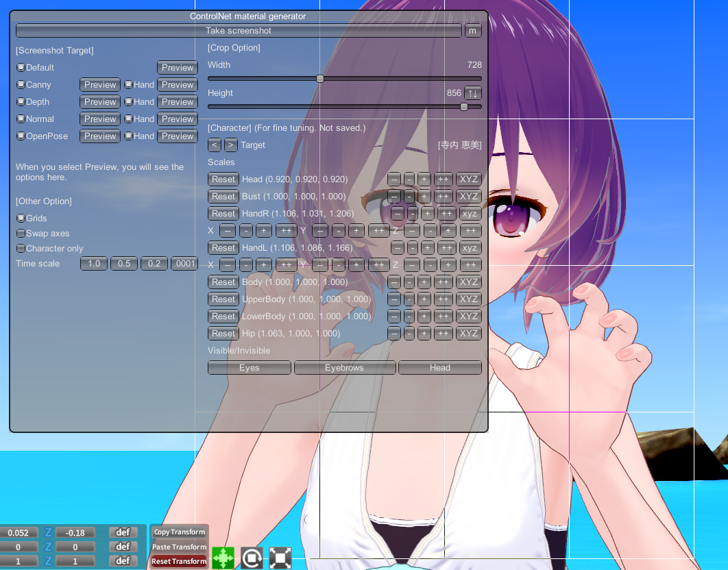The height and width of the screenshot is (570, 728).
Task: Toggle Head visibility
Action: pos(439,368)
